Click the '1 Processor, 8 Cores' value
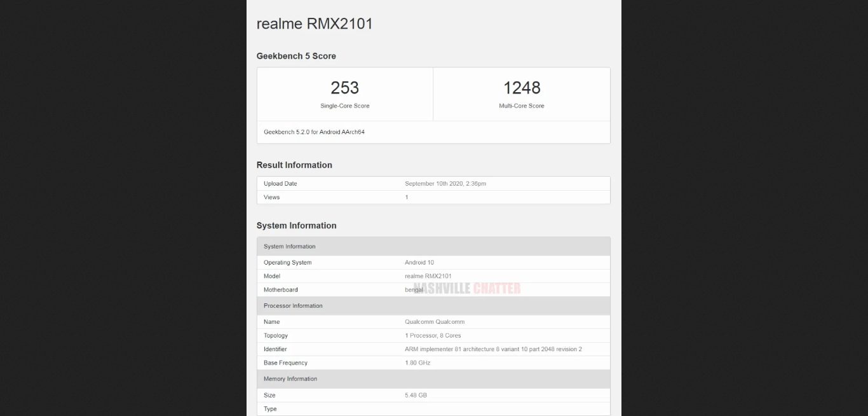868x416 pixels. pos(433,336)
